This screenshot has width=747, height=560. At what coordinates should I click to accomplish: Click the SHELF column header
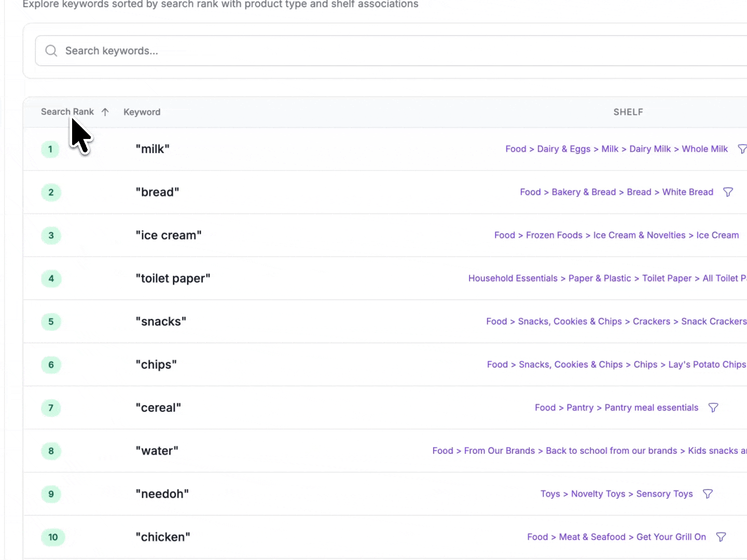pyautogui.click(x=628, y=112)
